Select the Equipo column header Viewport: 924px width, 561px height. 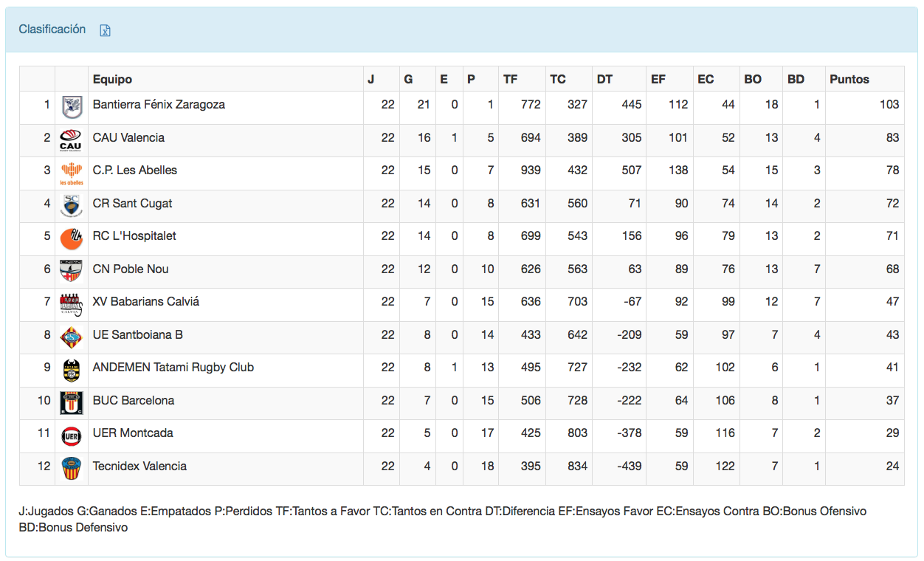[x=112, y=79]
